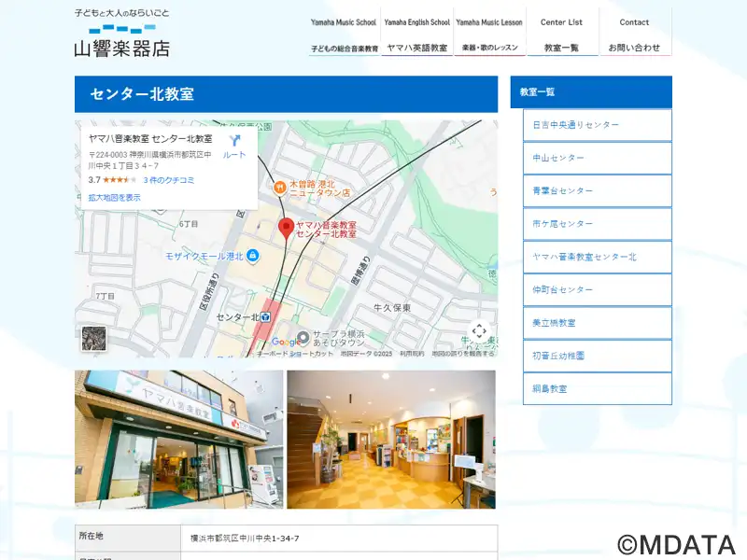The height and width of the screenshot is (560, 747).
Task: Click the Yamabiko Gakki store logo
Action: coord(122,34)
